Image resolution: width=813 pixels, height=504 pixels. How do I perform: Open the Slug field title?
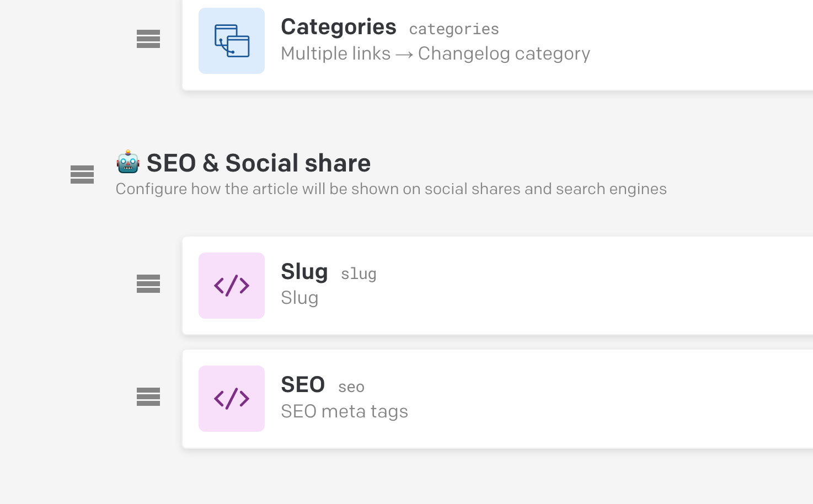(x=304, y=272)
